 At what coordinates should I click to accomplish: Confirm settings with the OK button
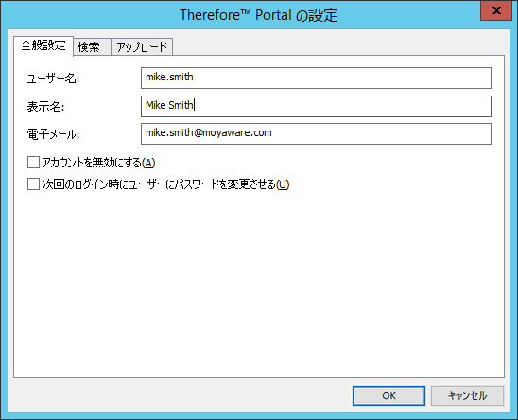coord(388,395)
